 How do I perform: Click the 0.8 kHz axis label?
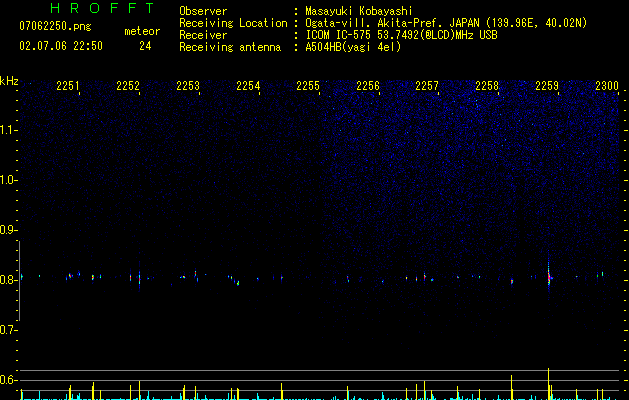[8, 280]
